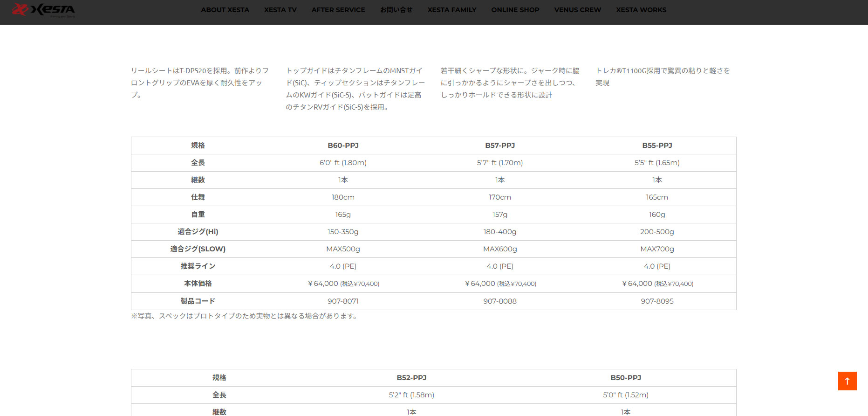Click the 自重 row label
This screenshot has width=868, height=416.
(x=198, y=215)
